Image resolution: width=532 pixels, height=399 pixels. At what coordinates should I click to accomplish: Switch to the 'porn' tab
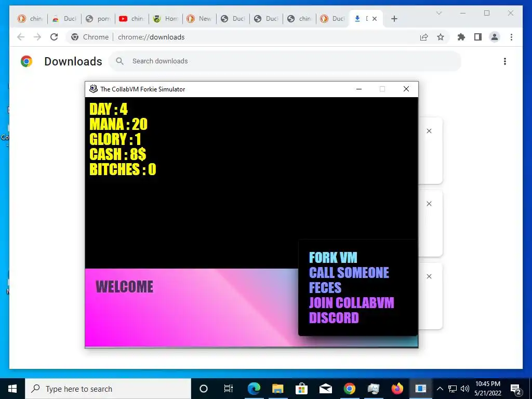[98, 19]
